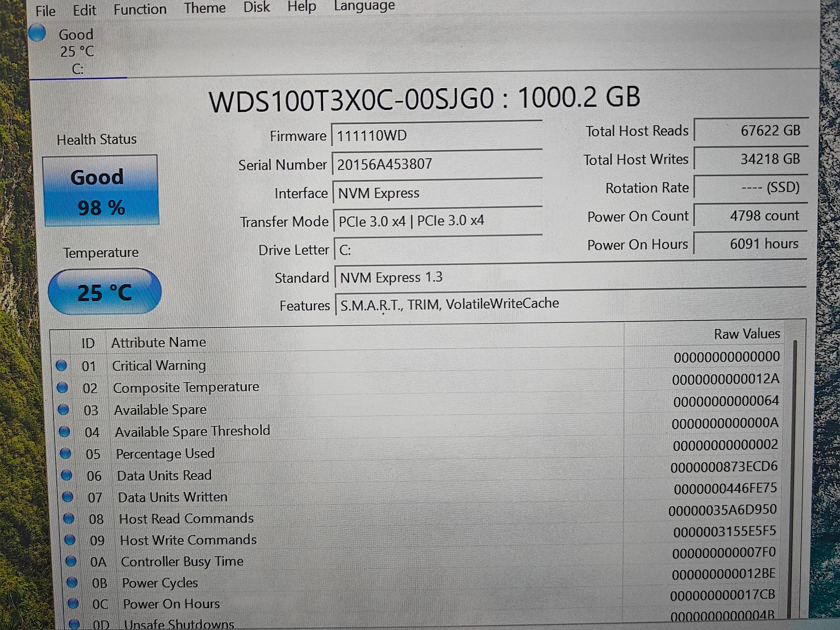The width and height of the screenshot is (840, 630).
Task: Select the Power On Hours attribute name in the list
Action: pos(171,604)
